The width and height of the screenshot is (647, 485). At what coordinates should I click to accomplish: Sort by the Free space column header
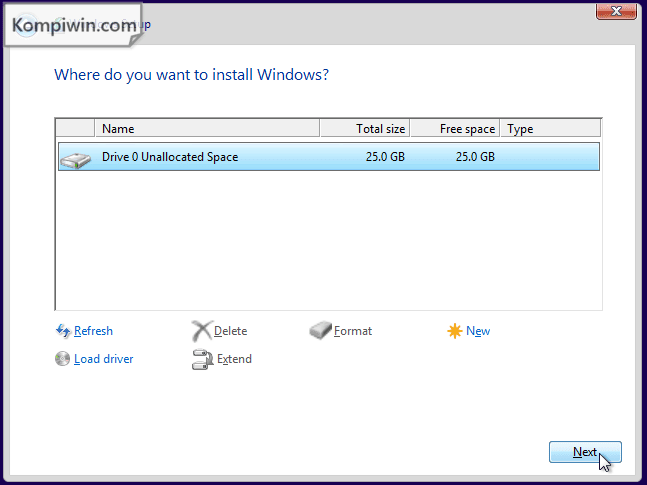pos(455,129)
